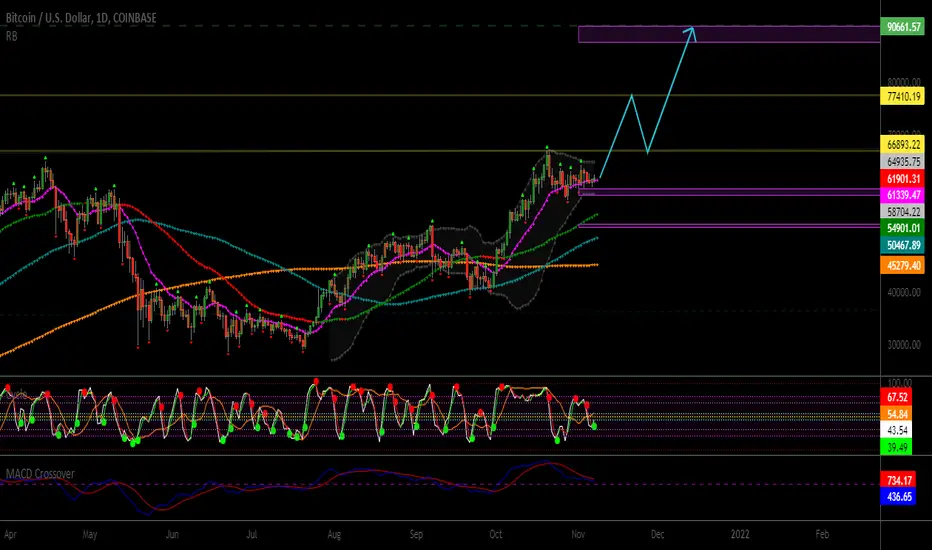Select the Oct label on time axis

click(x=496, y=534)
